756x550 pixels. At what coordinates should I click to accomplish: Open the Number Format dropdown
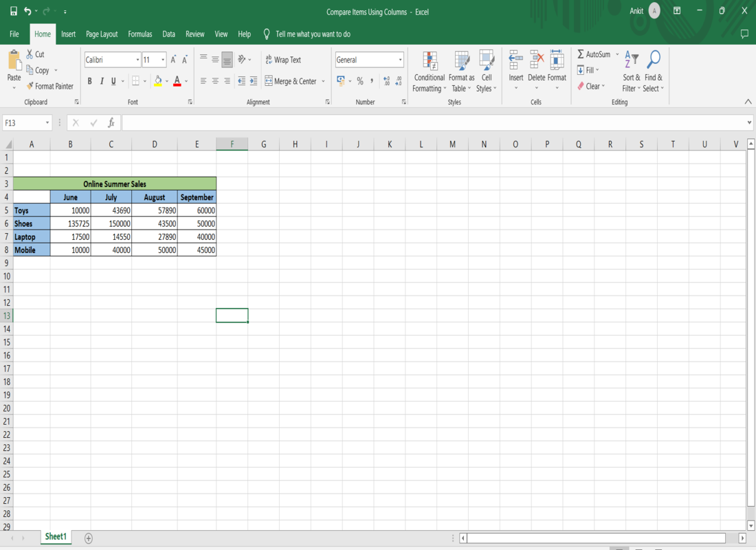[401, 60]
